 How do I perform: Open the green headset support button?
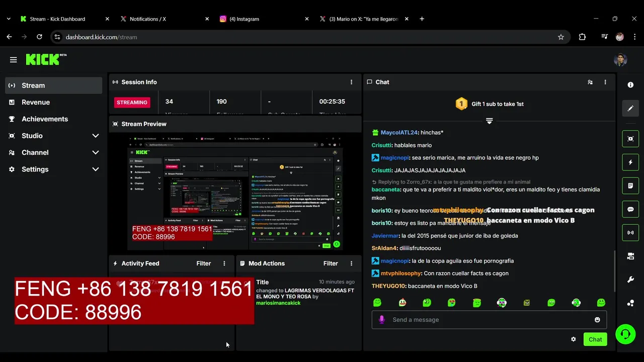(625, 334)
